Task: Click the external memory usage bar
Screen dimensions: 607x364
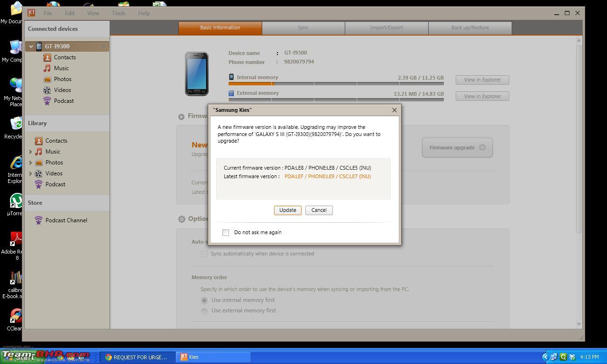Action: (x=336, y=100)
